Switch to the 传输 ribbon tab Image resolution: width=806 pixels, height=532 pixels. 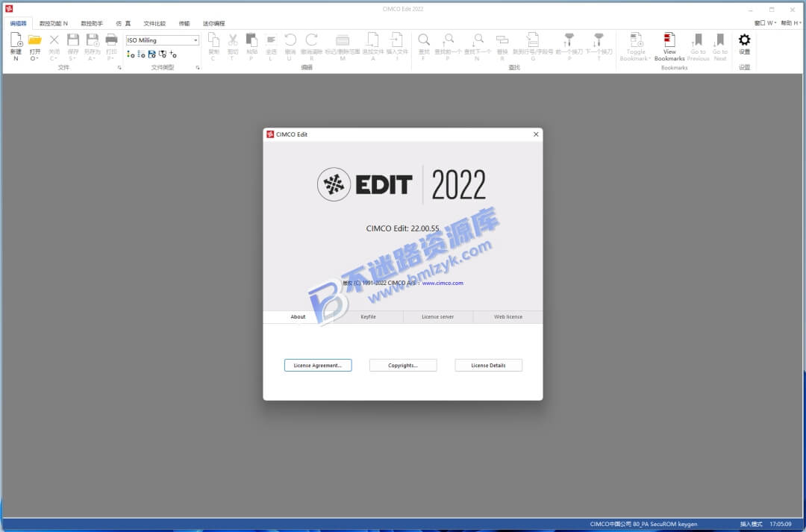coord(184,23)
